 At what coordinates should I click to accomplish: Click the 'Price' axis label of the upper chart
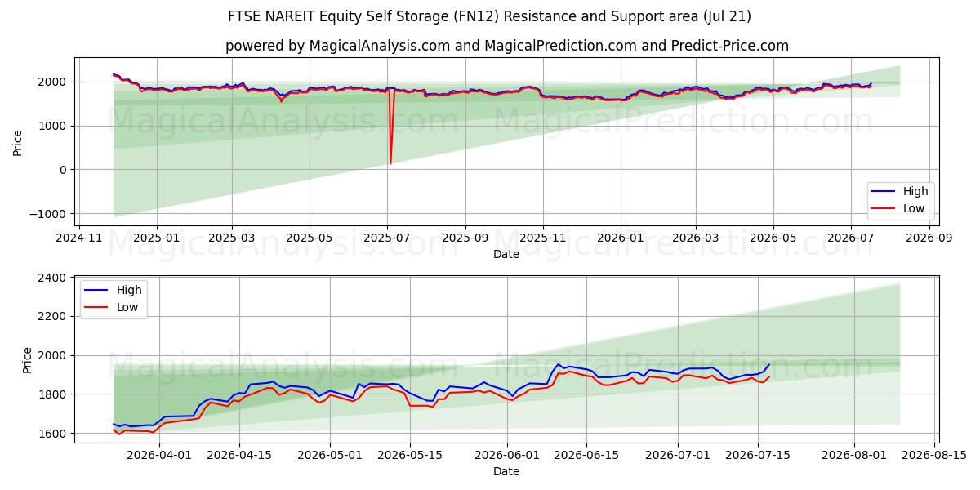point(18,141)
